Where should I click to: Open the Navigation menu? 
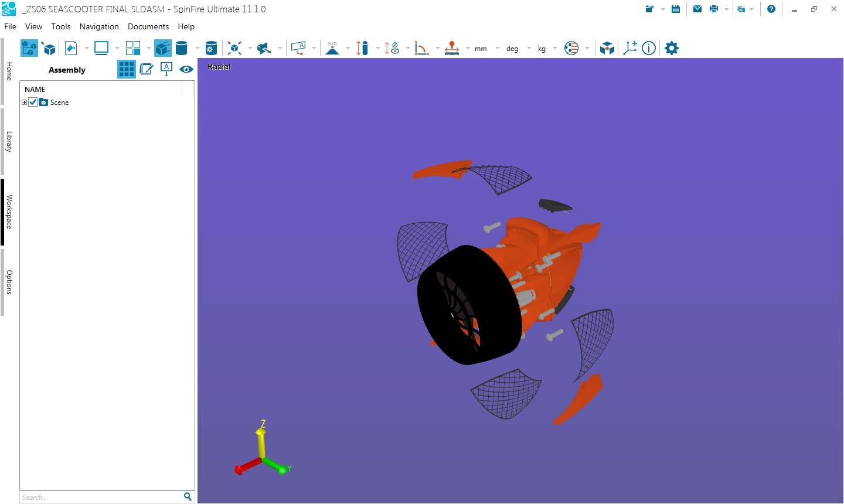coord(99,26)
